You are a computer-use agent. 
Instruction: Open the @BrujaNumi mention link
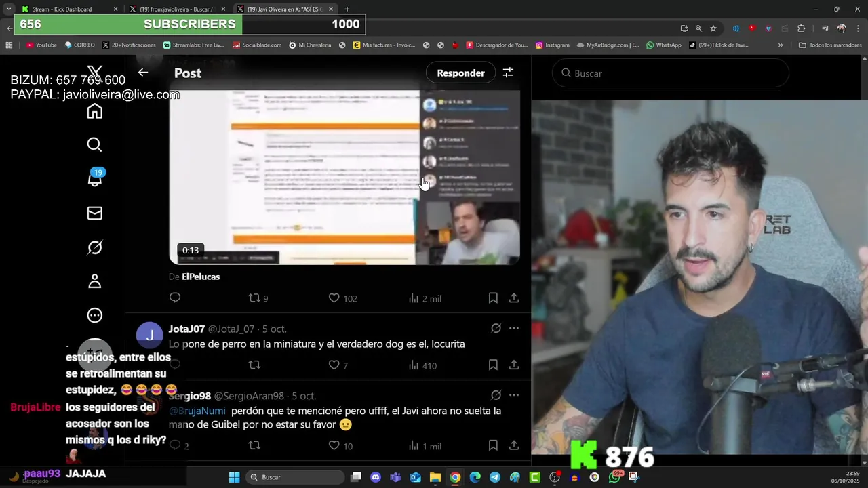pos(197,411)
